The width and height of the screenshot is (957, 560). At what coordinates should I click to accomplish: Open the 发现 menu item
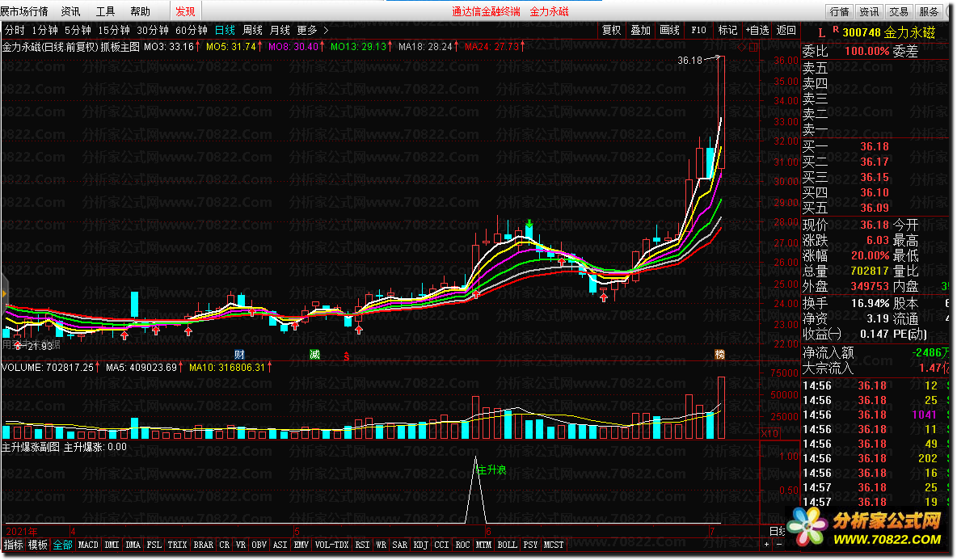(x=185, y=11)
